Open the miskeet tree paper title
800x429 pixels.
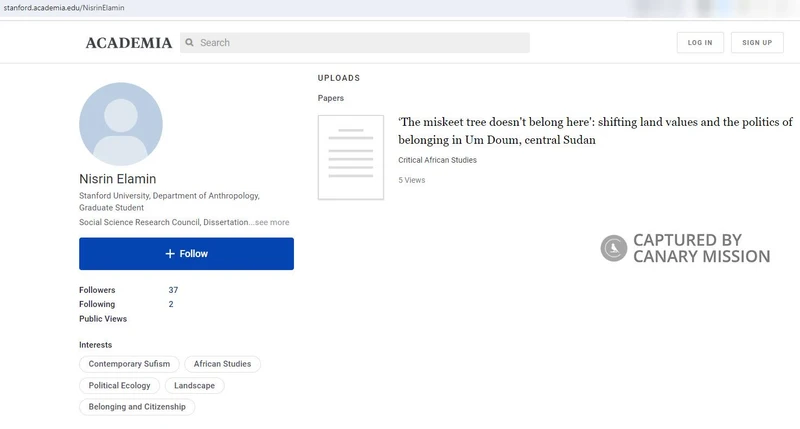[594, 131]
